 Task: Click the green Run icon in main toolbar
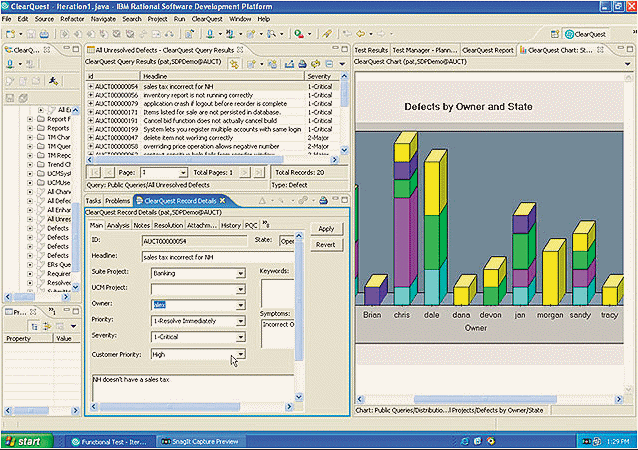click(299, 34)
